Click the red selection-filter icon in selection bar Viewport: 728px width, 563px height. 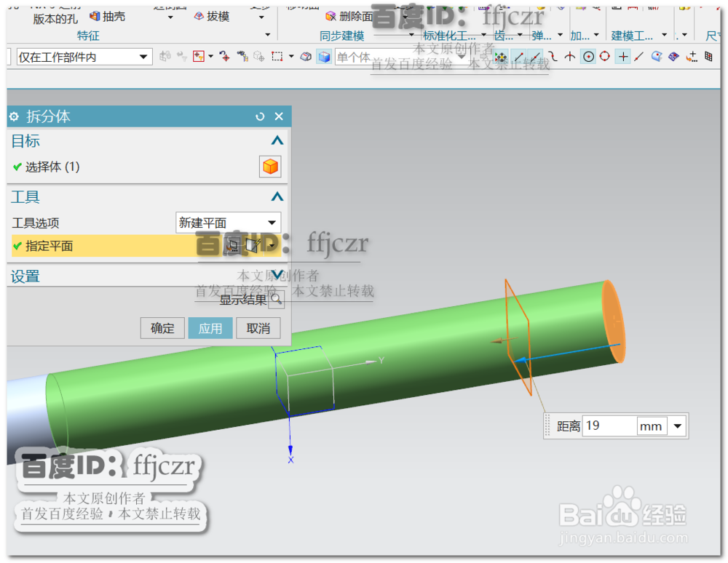click(199, 57)
